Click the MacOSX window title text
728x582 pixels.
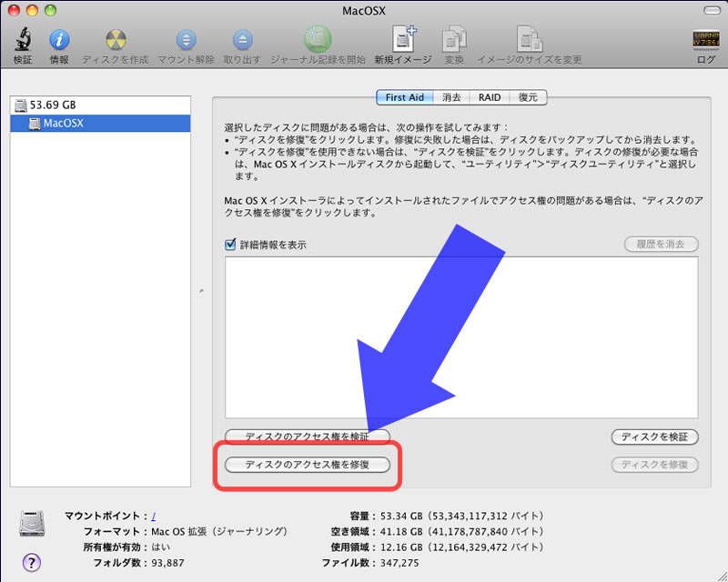pyautogui.click(x=364, y=11)
